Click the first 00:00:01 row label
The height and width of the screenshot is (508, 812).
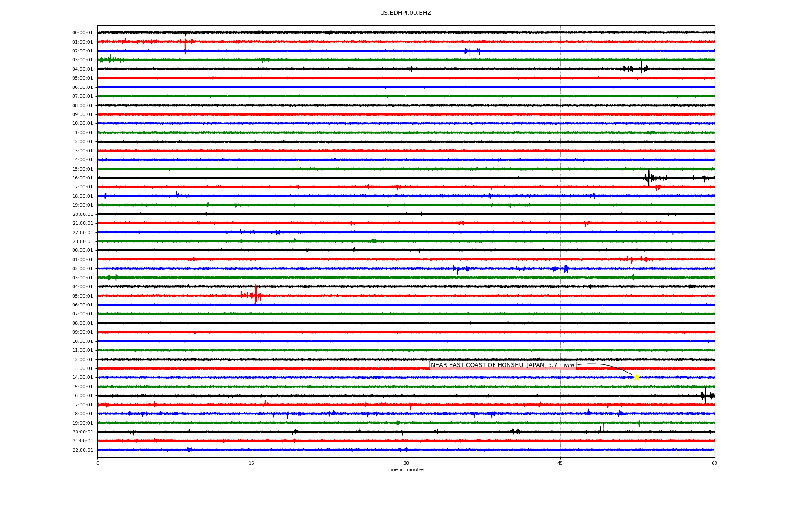point(82,33)
